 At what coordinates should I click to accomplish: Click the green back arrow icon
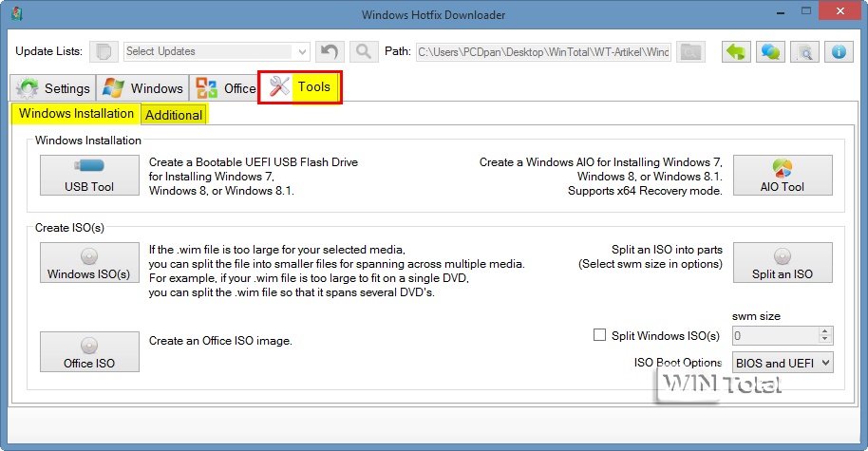(x=736, y=52)
